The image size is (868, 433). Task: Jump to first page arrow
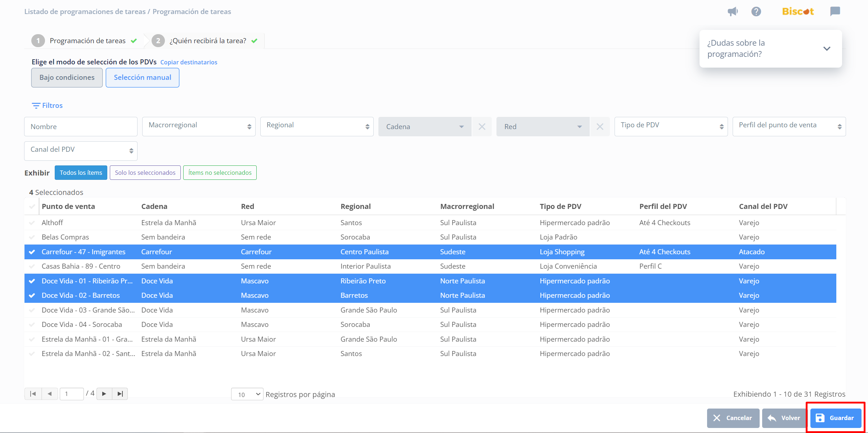click(33, 394)
